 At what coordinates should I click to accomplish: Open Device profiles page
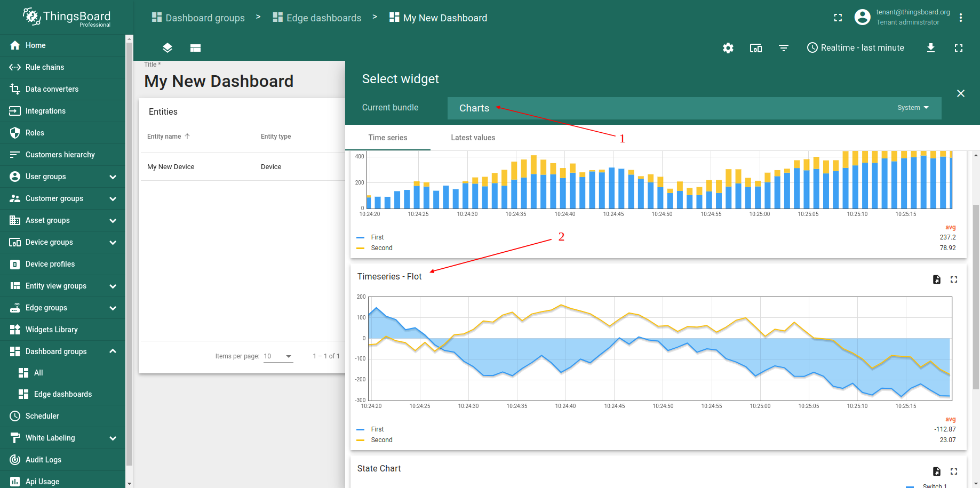coord(62,264)
